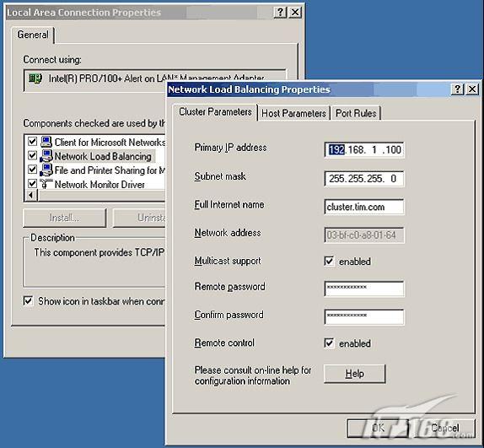This screenshot has width=484, height=448.
Task: Click the question-mark help icon in the Local Area Connection title bar
Action: point(280,13)
